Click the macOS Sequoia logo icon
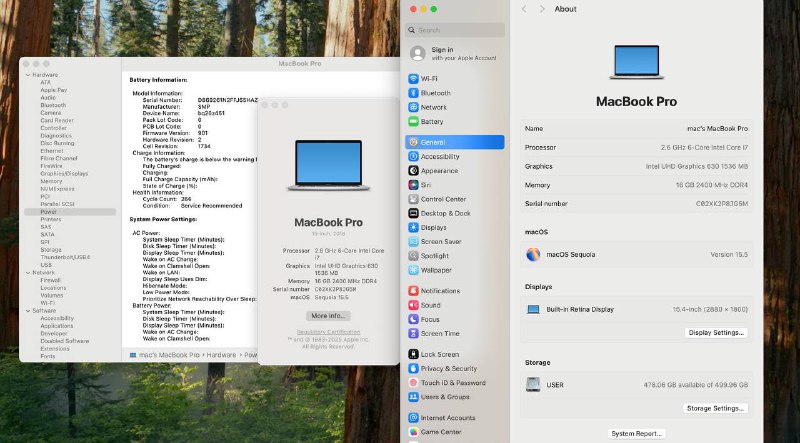The height and width of the screenshot is (443, 800). point(533,254)
